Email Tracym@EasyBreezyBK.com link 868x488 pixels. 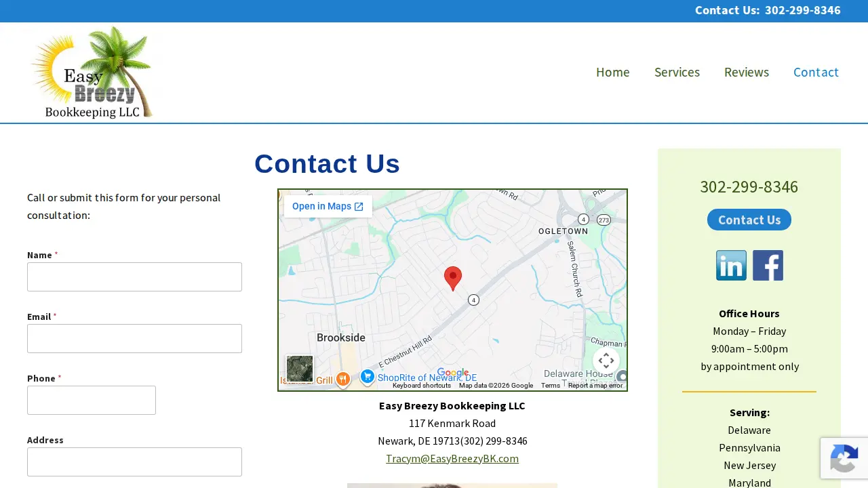tap(452, 458)
